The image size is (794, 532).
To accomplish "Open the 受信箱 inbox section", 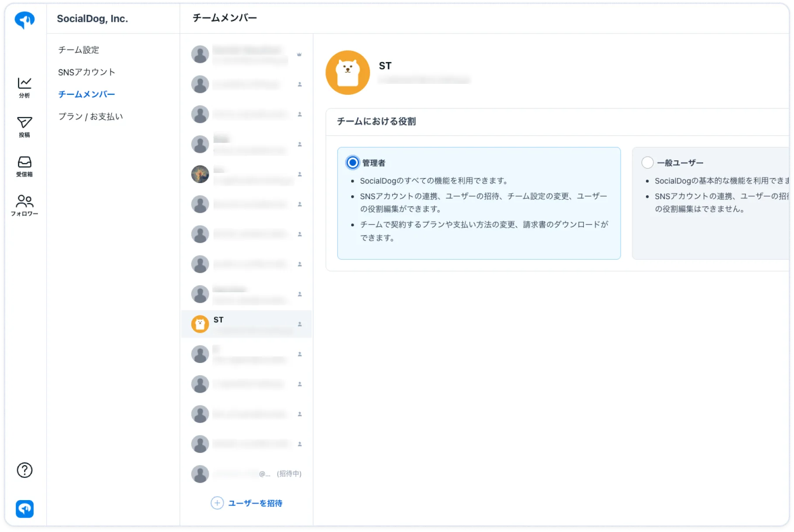I will 24,166.
